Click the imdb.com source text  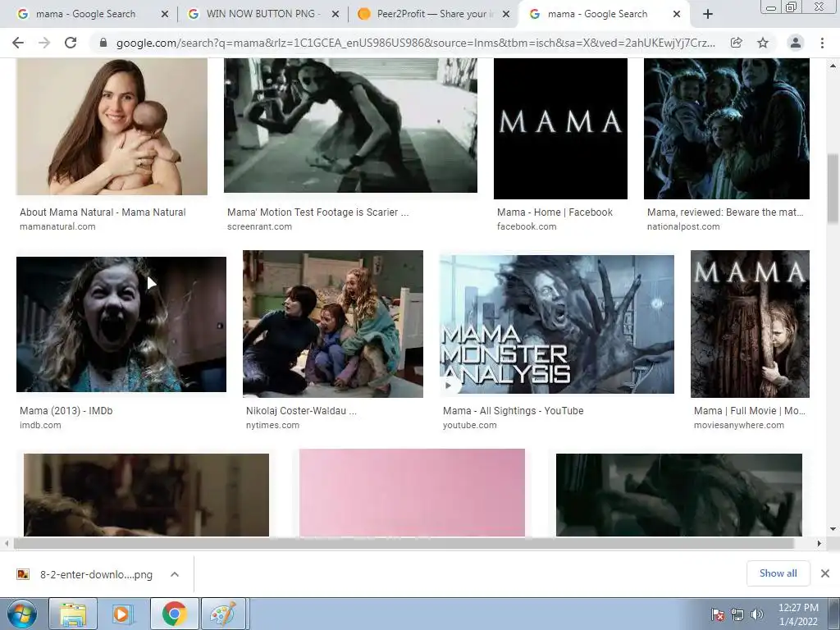pos(40,426)
